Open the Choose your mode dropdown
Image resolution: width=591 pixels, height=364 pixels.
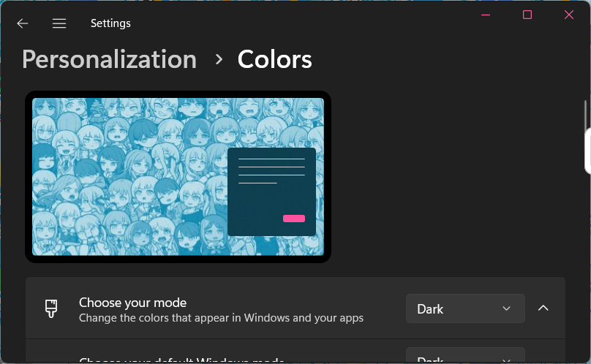(x=465, y=308)
